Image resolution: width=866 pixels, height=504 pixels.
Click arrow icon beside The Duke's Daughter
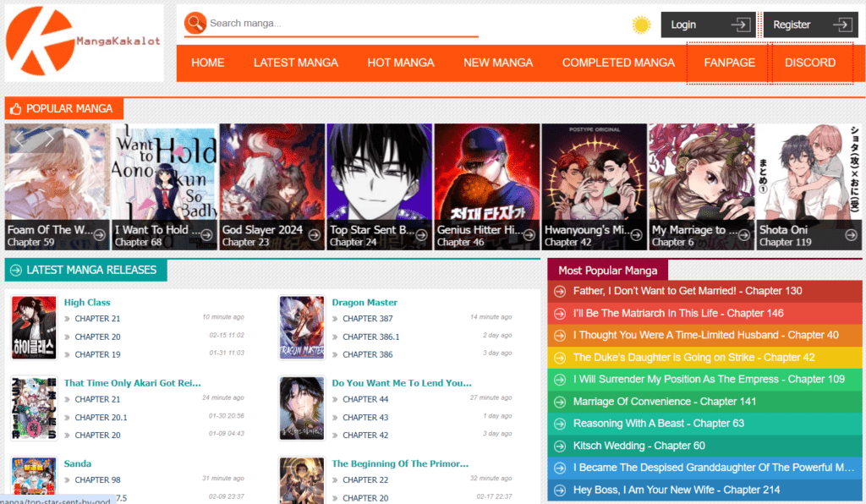(560, 358)
